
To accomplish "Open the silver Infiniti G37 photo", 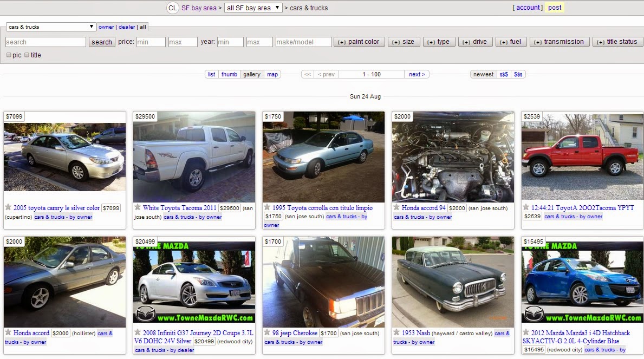I will pos(194,282).
